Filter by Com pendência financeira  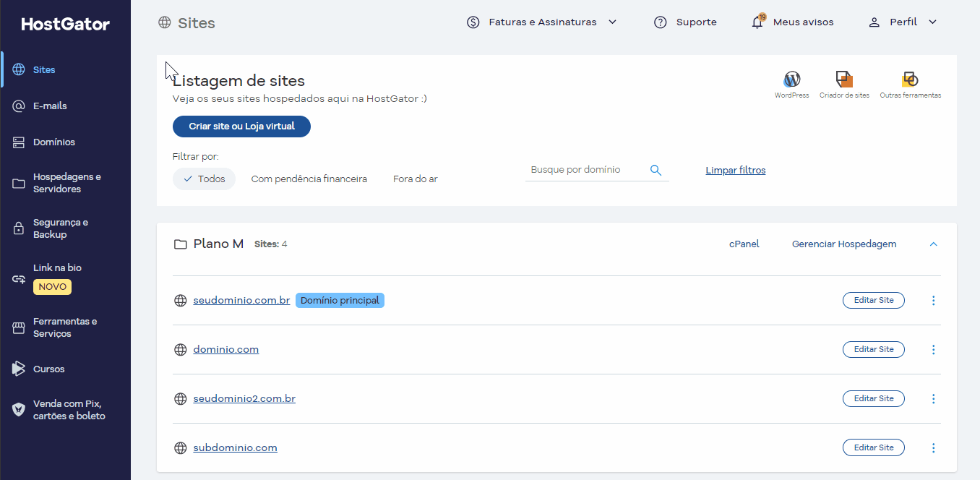pyautogui.click(x=309, y=179)
